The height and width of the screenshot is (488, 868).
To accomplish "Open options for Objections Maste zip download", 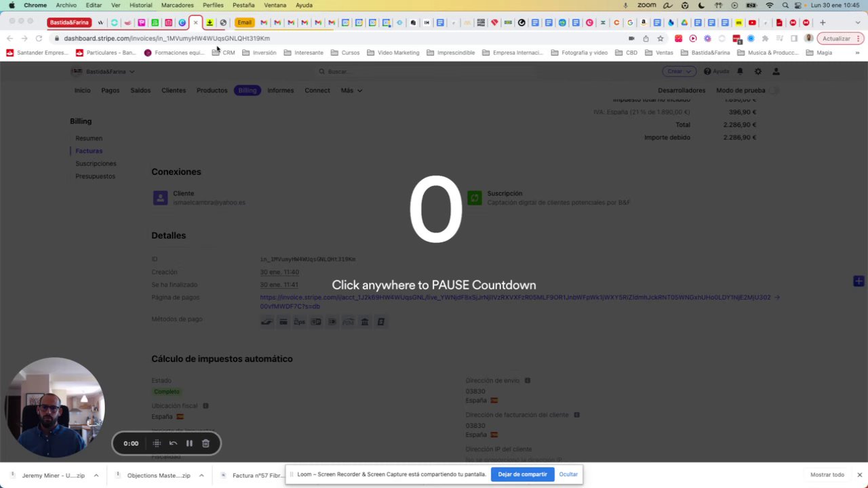I will tap(201, 475).
